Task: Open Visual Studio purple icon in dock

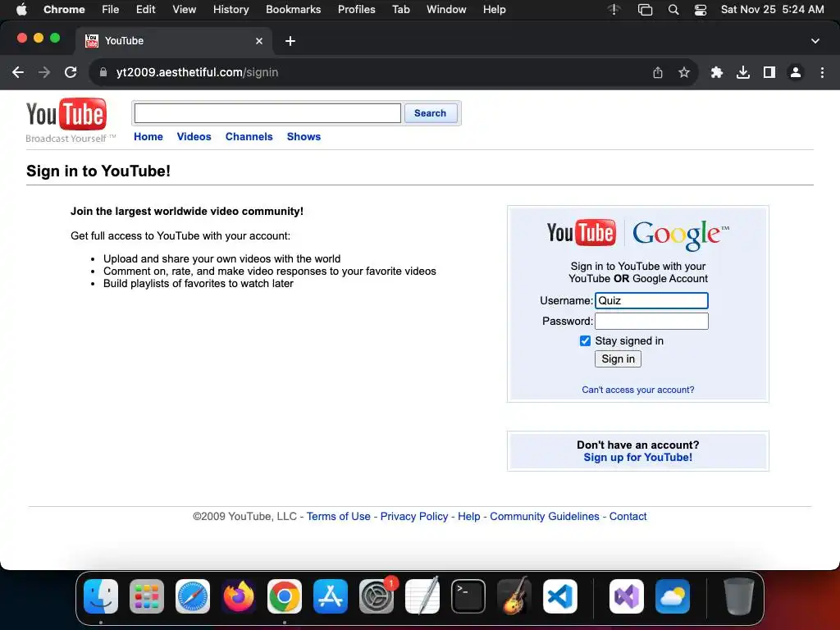Action: (x=626, y=596)
